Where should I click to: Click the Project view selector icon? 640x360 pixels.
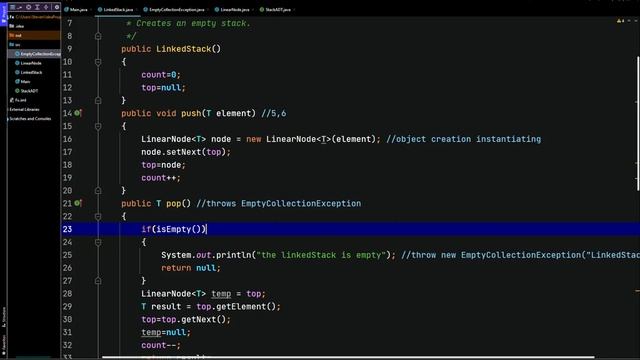tap(12, 7)
